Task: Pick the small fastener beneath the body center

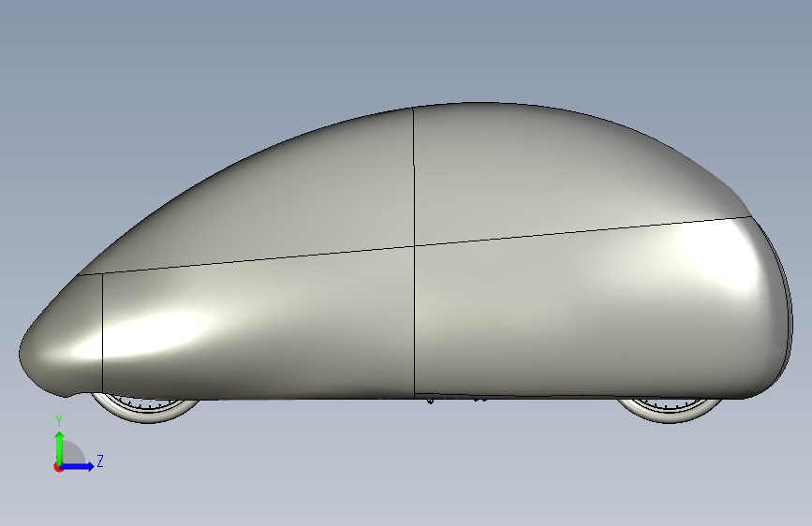Action: point(430,401)
